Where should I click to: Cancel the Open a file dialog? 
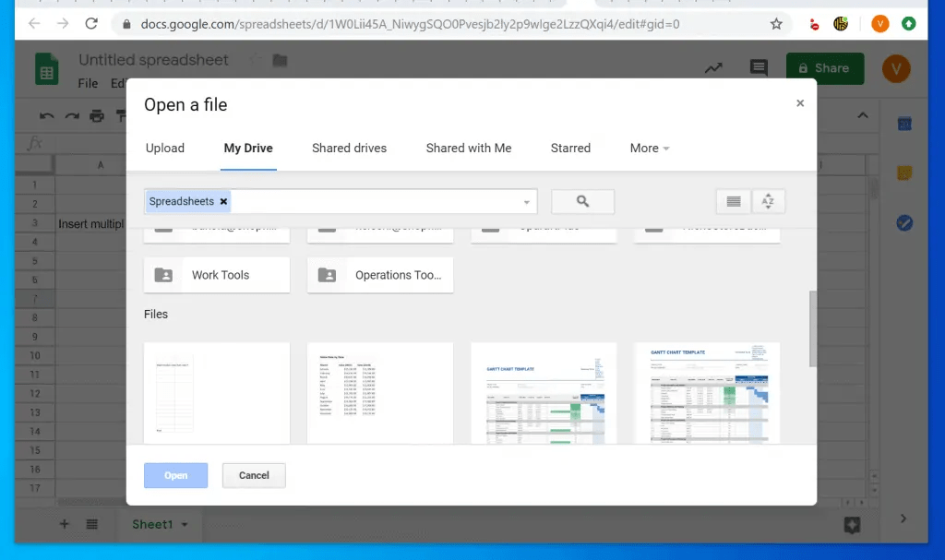[253, 475]
